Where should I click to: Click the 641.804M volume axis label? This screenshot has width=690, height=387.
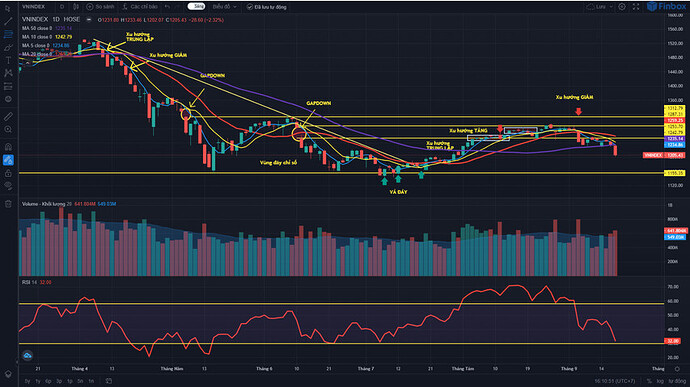point(675,230)
